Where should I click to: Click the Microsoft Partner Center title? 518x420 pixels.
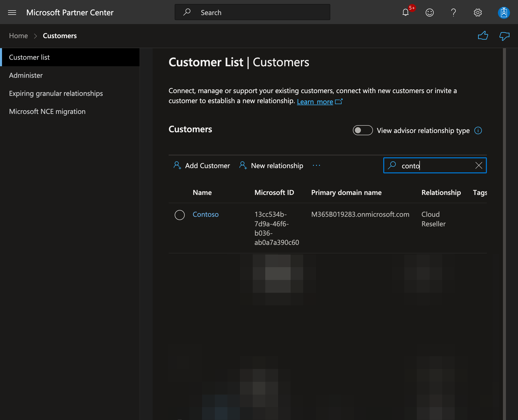[70, 13]
